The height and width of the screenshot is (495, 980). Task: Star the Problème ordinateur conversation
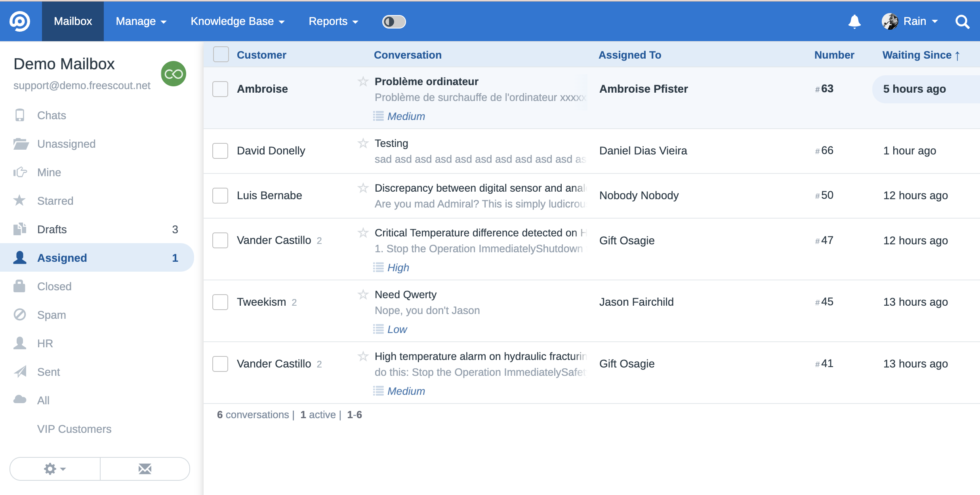point(363,82)
